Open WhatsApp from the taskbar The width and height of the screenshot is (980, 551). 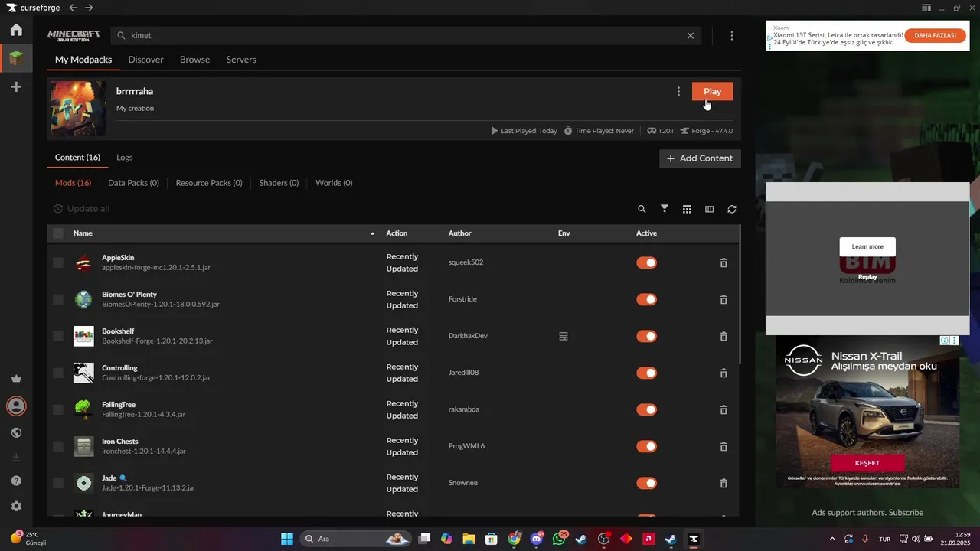(559, 539)
